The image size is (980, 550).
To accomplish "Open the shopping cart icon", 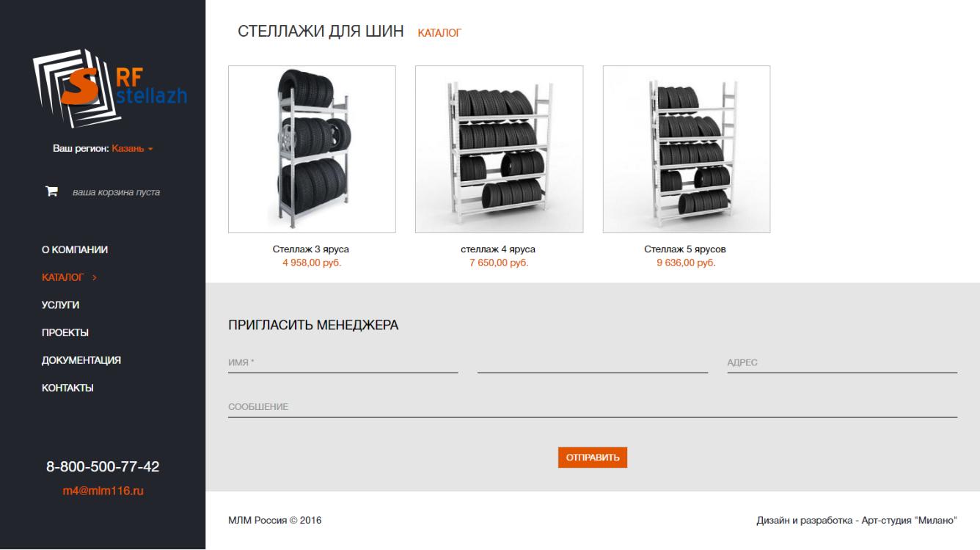I will (x=52, y=192).
